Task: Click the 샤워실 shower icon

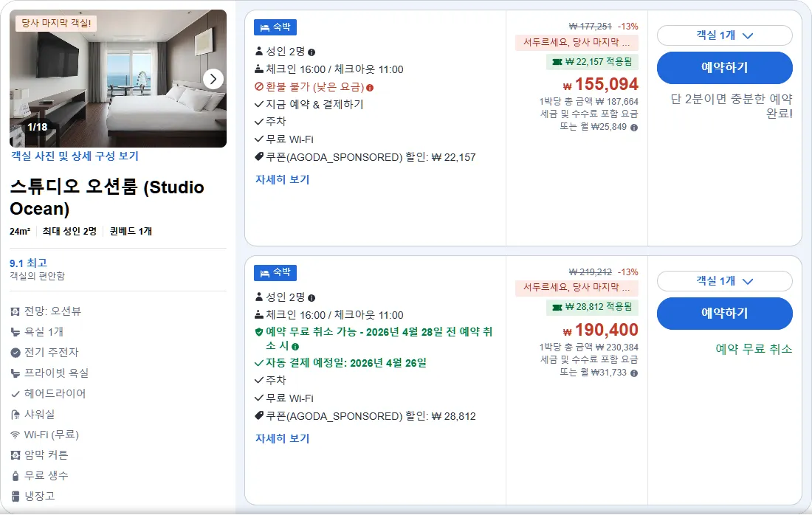Action: pyautogui.click(x=16, y=415)
